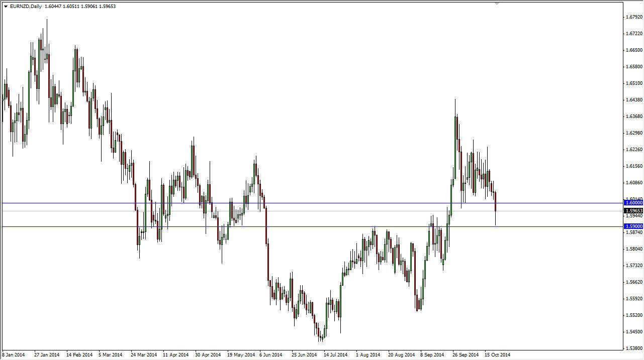Click the open value 1.60447
This screenshot has height=360, width=644.
(x=53, y=6)
